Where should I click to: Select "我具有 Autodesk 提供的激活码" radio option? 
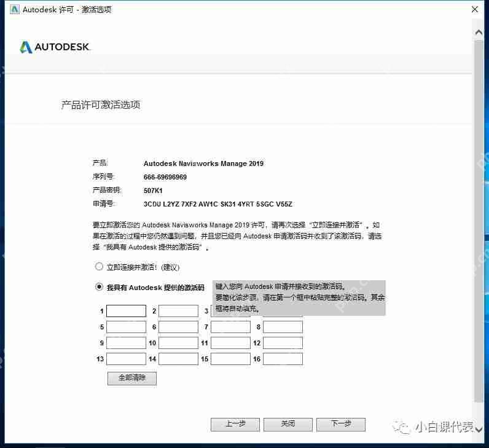(x=99, y=287)
